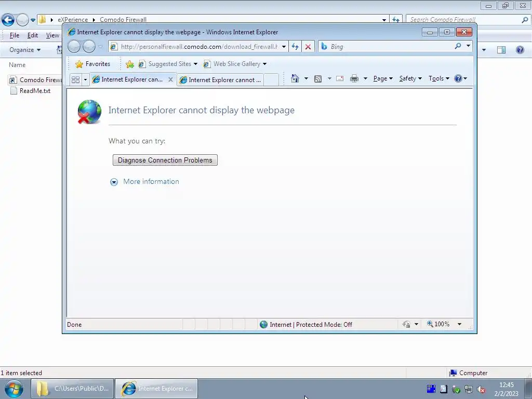The image size is (532, 399).
Task: Click Explorer window Back arrow button
Action: (x=8, y=20)
